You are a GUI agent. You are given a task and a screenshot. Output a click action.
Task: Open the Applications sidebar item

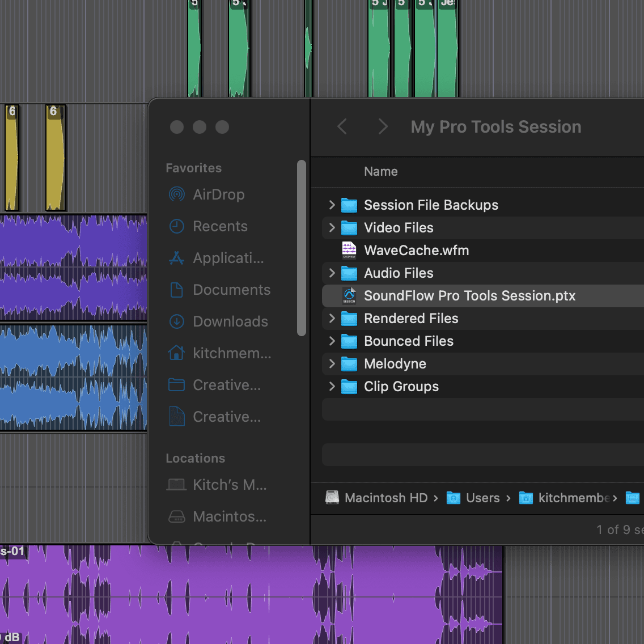click(217, 258)
